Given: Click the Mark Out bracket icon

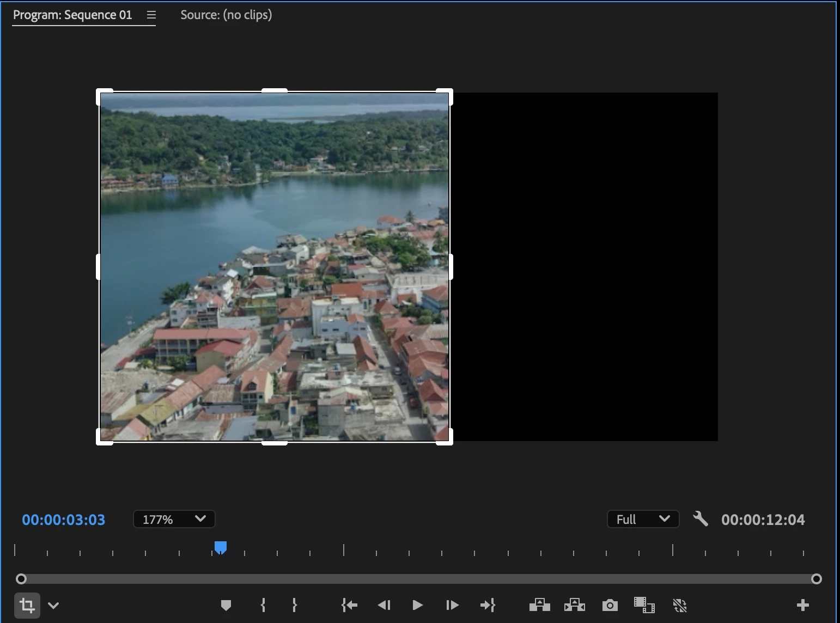Looking at the screenshot, I should click(294, 606).
